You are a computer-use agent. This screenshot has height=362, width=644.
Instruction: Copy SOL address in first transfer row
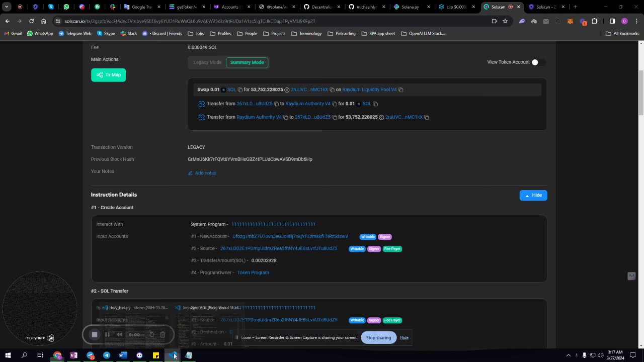click(375, 104)
